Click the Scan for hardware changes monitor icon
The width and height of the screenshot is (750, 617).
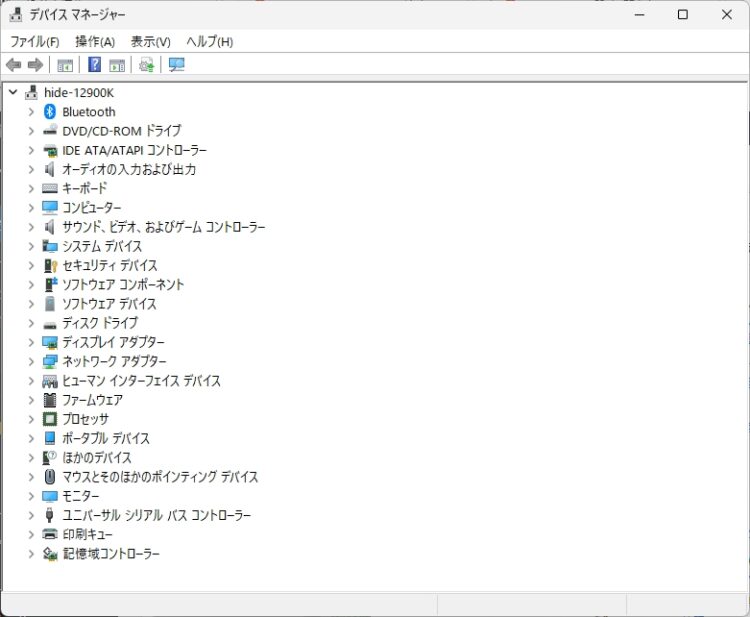[x=176, y=65]
